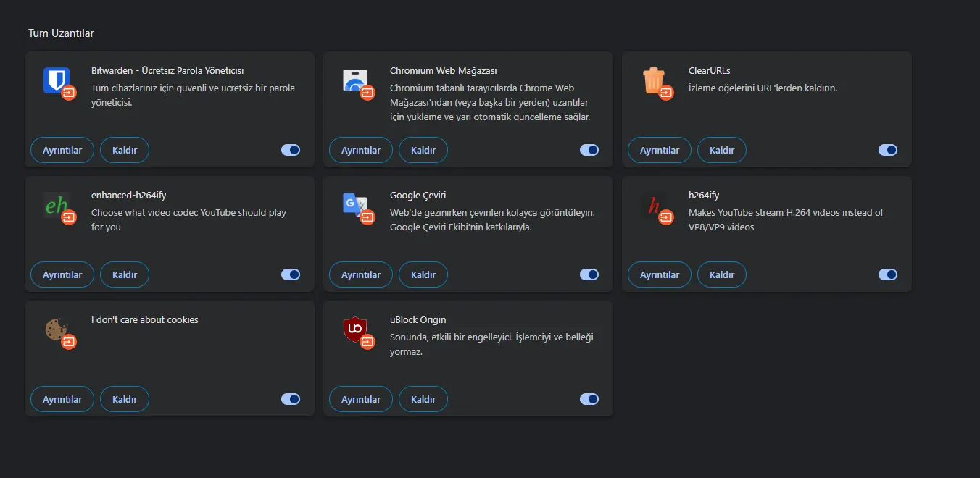Click the Chromium Web Mağazası extension icon
Viewport: 980px width, 478px height.
pyautogui.click(x=354, y=80)
